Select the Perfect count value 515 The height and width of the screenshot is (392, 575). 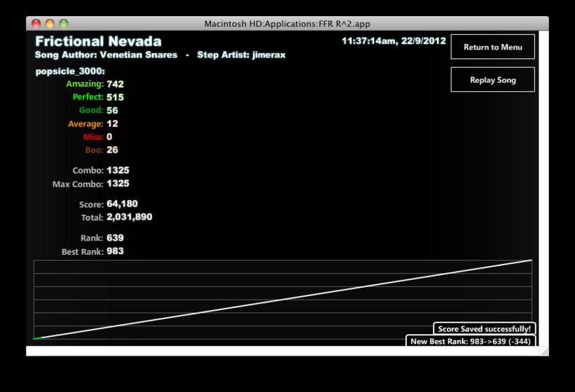115,97
